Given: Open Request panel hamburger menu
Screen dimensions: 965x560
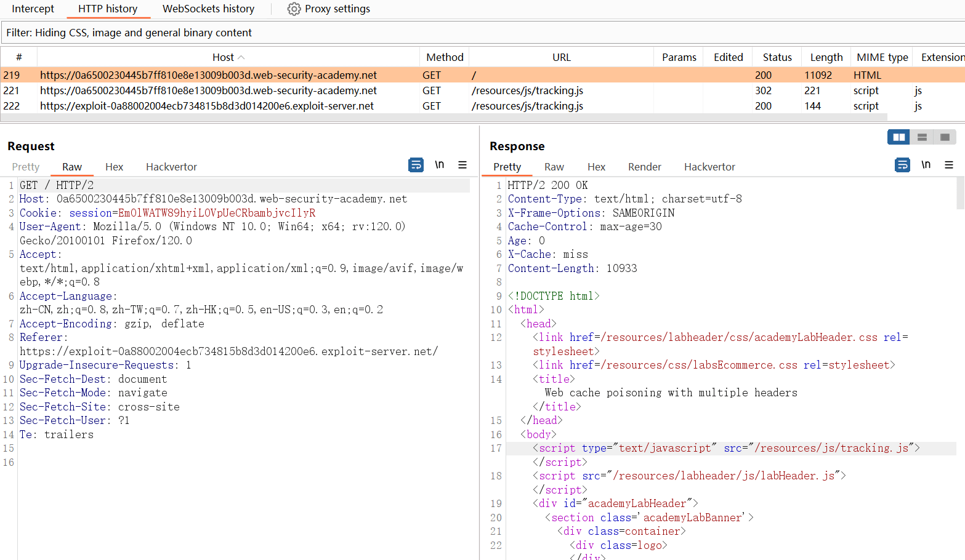Looking at the screenshot, I should (462, 165).
